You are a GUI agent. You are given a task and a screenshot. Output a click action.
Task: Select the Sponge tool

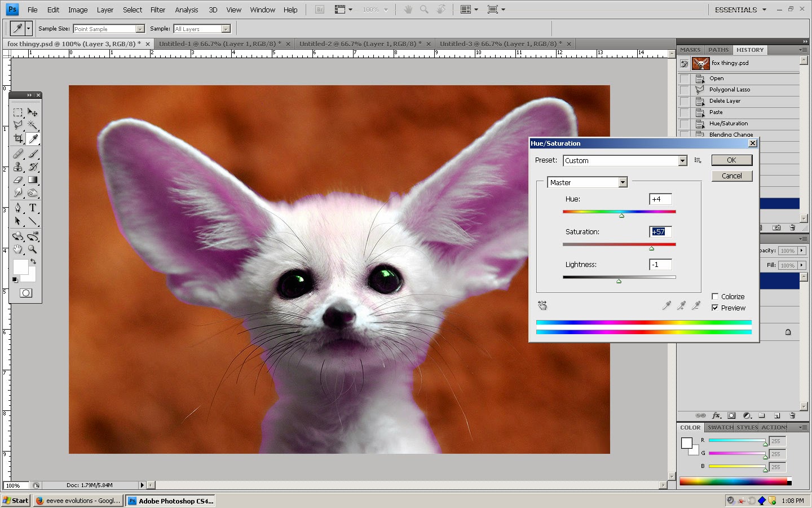click(x=33, y=193)
